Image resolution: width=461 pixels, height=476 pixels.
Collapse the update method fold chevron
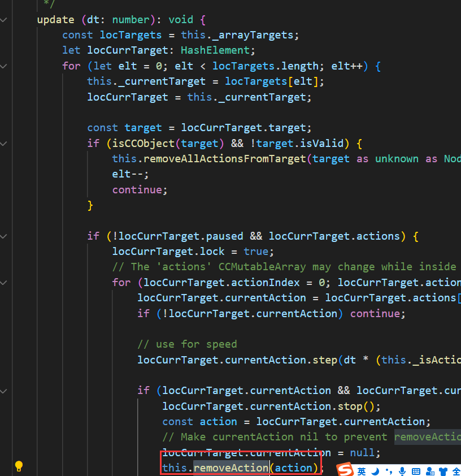coord(3,20)
